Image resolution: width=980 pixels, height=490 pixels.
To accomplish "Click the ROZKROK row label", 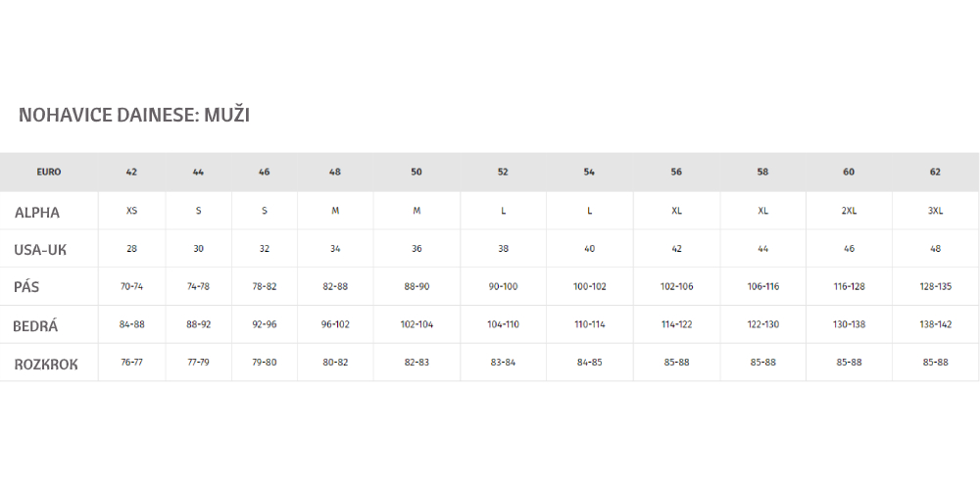I will (x=46, y=365).
